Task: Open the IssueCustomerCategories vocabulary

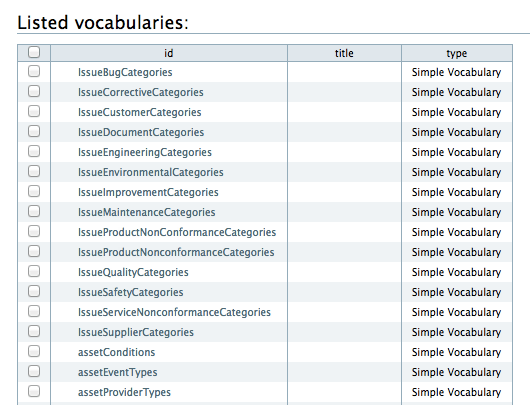Action: click(x=140, y=112)
